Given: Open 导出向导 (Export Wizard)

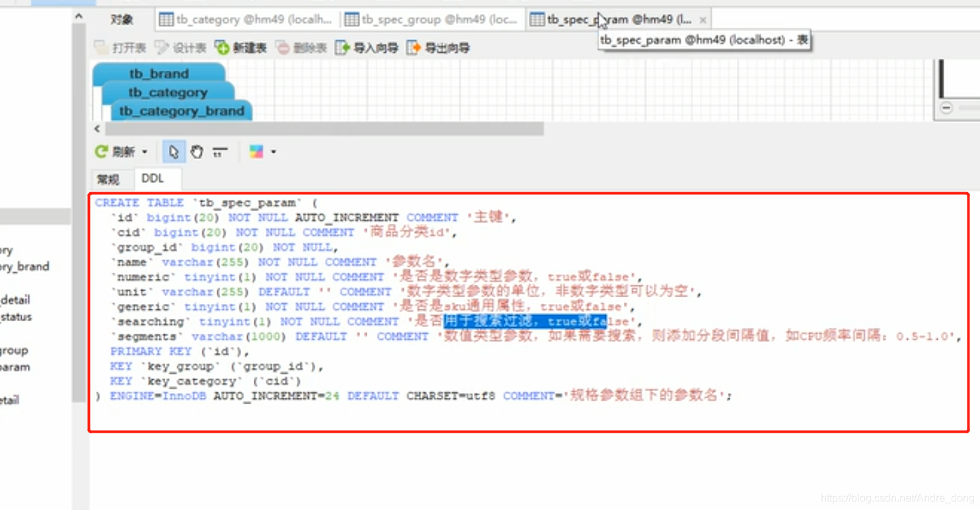Looking at the screenshot, I should (438, 48).
